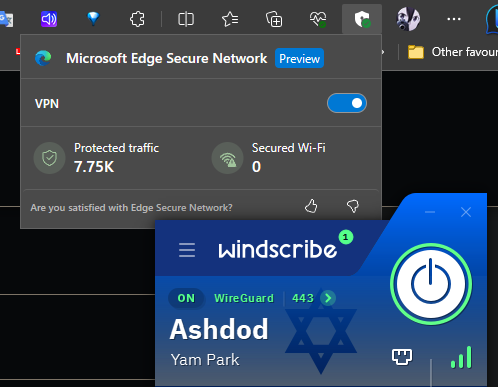The height and width of the screenshot is (387, 498).
Task: Open the Other favourites folder
Action: (453, 52)
